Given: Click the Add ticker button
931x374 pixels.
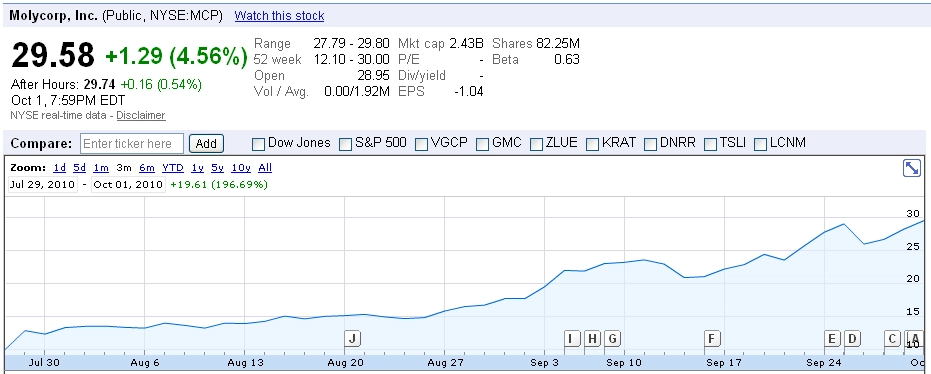Looking at the screenshot, I should 206,144.
